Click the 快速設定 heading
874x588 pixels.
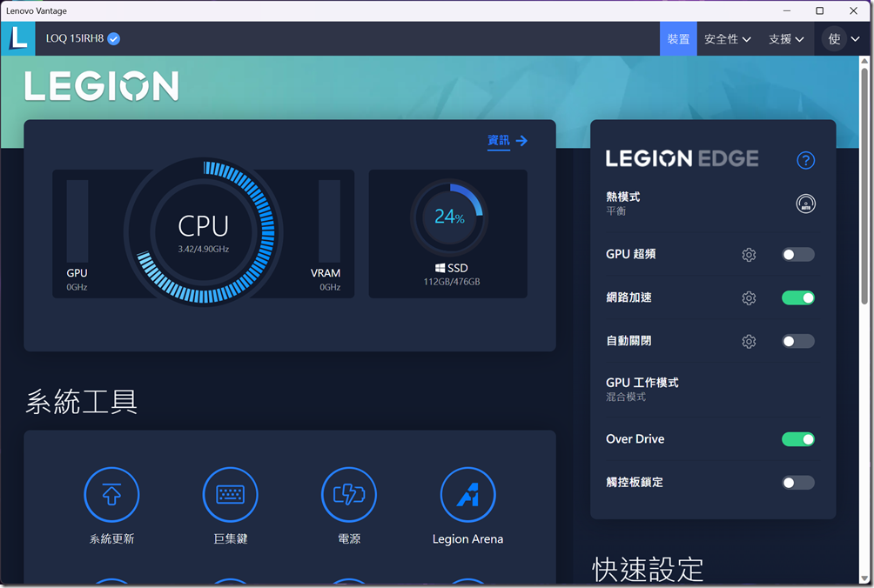pyautogui.click(x=648, y=569)
